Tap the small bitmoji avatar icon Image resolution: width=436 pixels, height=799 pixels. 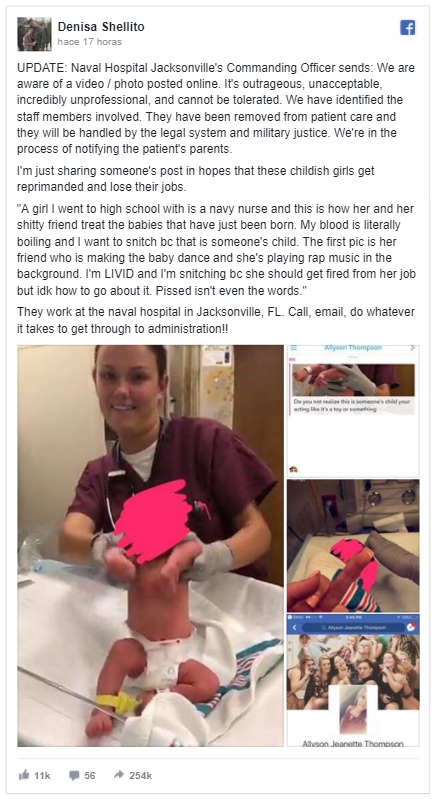293,469
